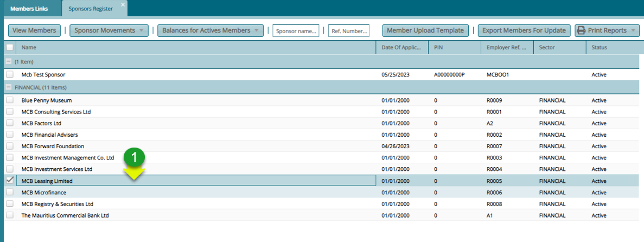Screen dimensions: 644x242
Task: Open Balances for Actives Members dropdown
Action: (x=211, y=30)
